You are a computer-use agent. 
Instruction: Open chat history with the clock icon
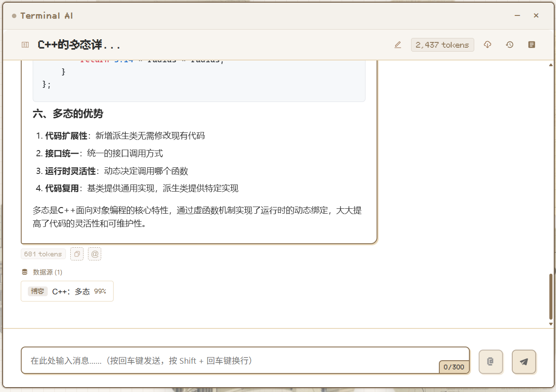point(510,45)
